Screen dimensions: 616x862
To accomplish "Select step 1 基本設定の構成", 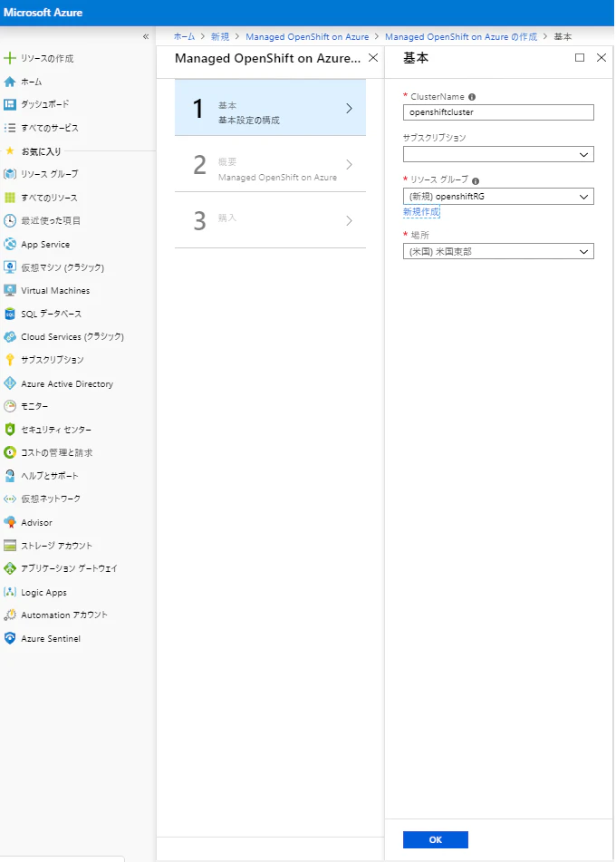I will pyautogui.click(x=270, y=108).
